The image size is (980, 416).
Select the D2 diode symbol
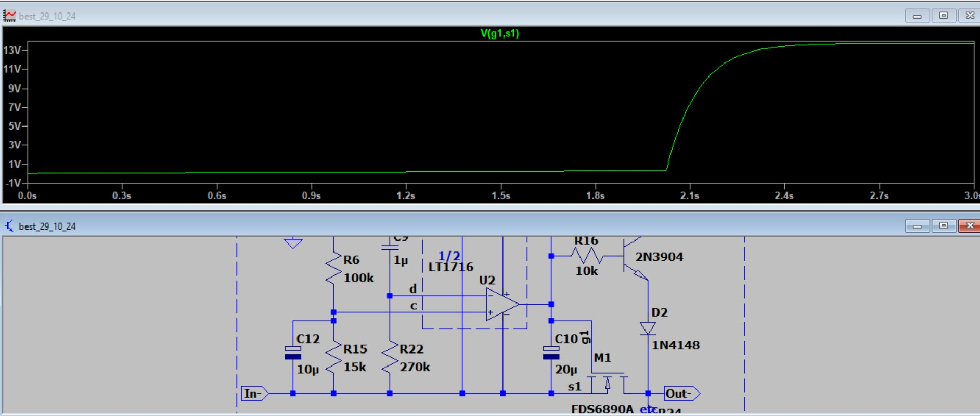[x=648, y=329]
